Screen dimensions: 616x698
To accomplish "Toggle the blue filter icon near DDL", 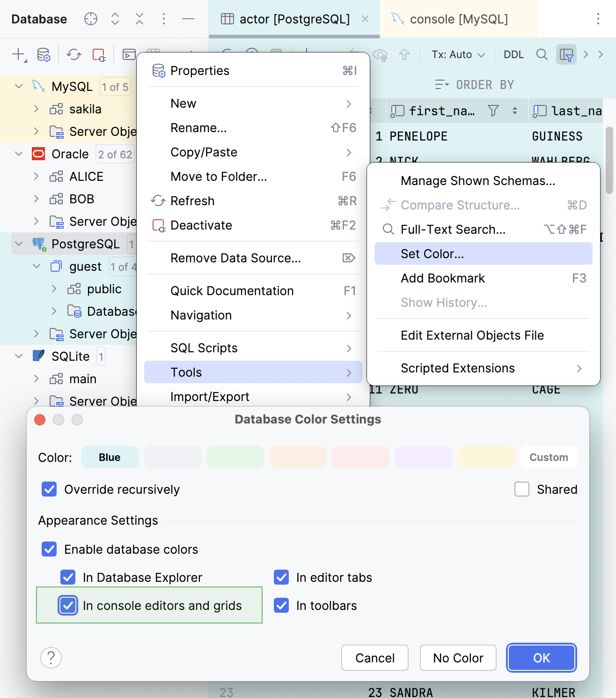I will click(x=566, y=54).
